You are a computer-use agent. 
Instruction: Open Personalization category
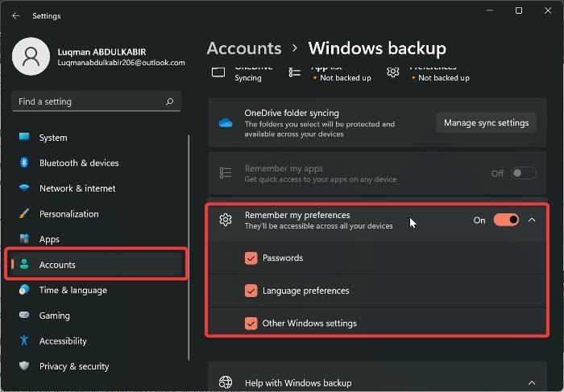pyautogui.click(x=97, y=214)
